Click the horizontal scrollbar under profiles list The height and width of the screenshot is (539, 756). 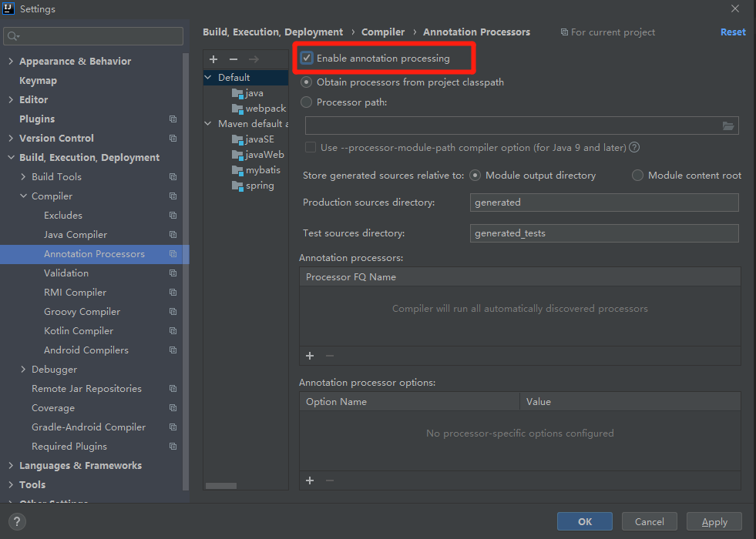[x=221, y=486]
